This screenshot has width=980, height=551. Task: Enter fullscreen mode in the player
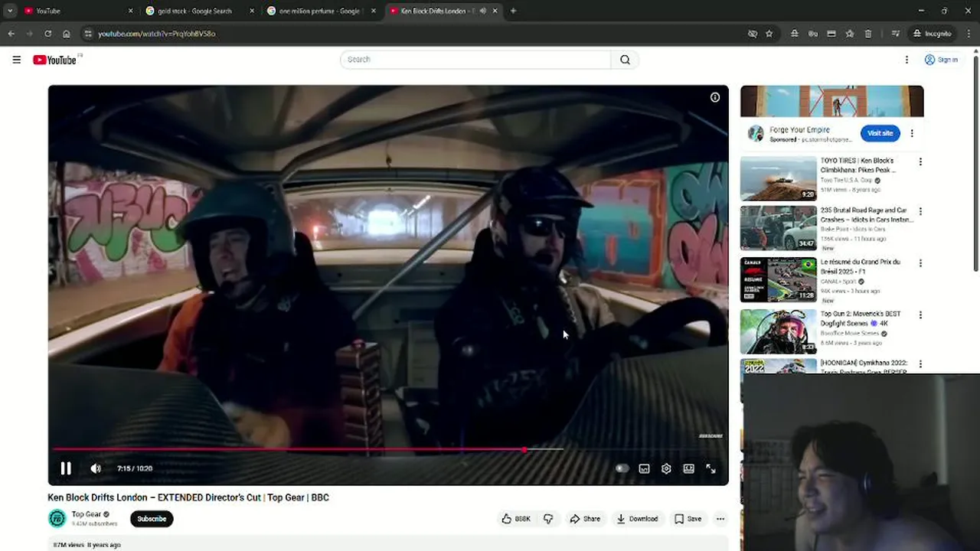pos(710,468)
